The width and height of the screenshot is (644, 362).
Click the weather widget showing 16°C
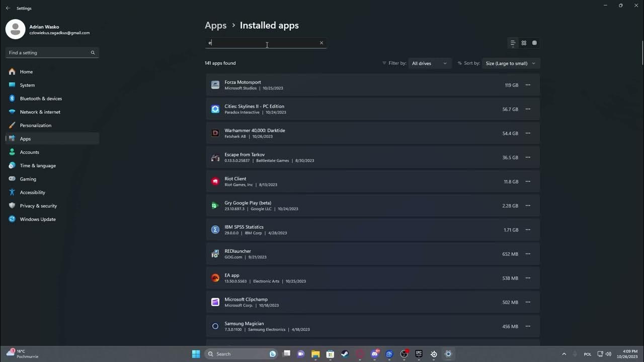23,354
